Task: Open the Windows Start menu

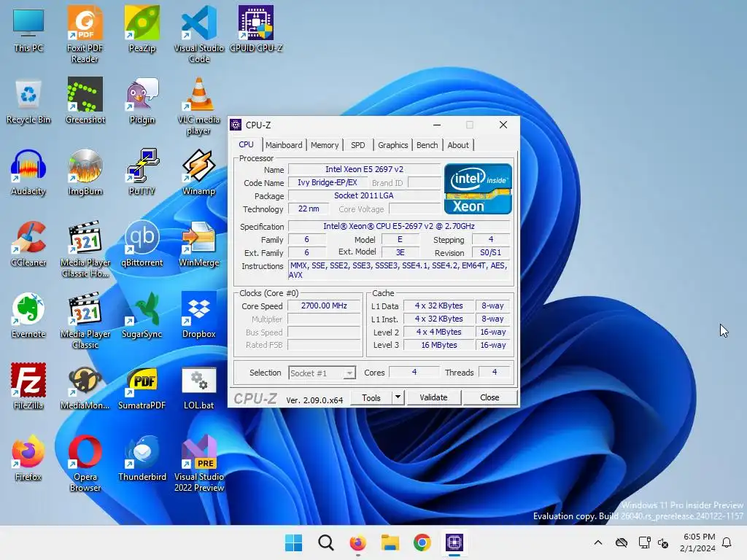Action: pos(293,542)
